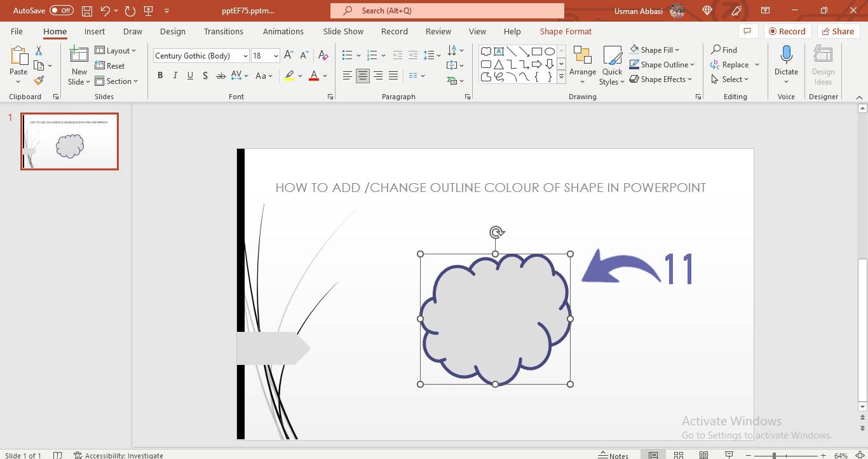This screenshot has width=868, height=459.
Task: Click the Search (Alt+Q) box
Action: coord(447,11)
